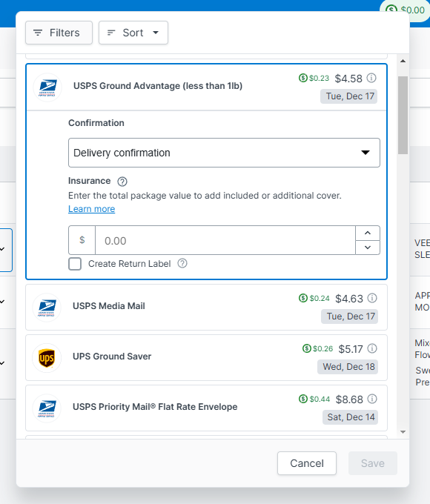Viewport: 430px width, 504px height.
Task: Click info icon beside $4.58 price
Action: point(371,78)
